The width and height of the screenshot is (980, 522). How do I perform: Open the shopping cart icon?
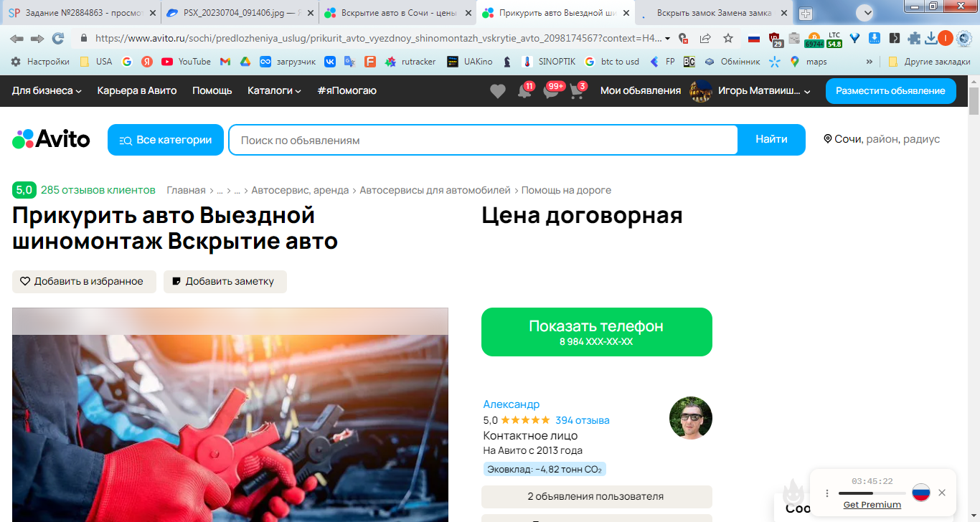click(x=577, y=91)
